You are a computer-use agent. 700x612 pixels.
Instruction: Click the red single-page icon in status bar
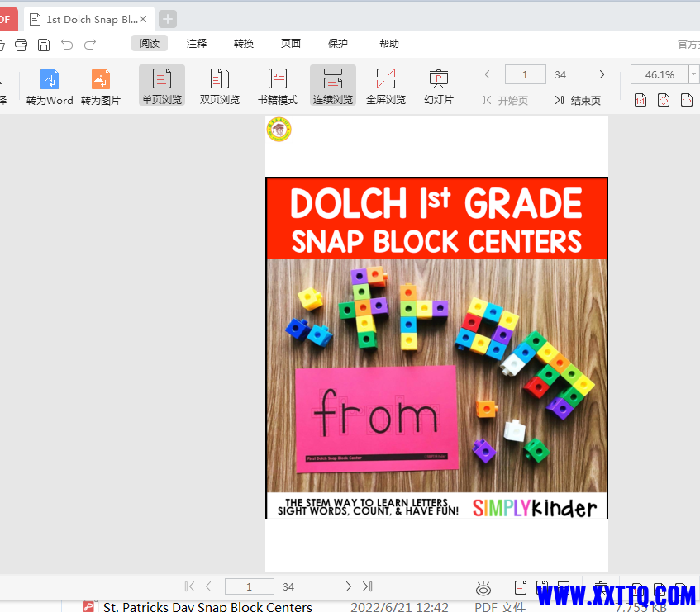click(520, 587)
